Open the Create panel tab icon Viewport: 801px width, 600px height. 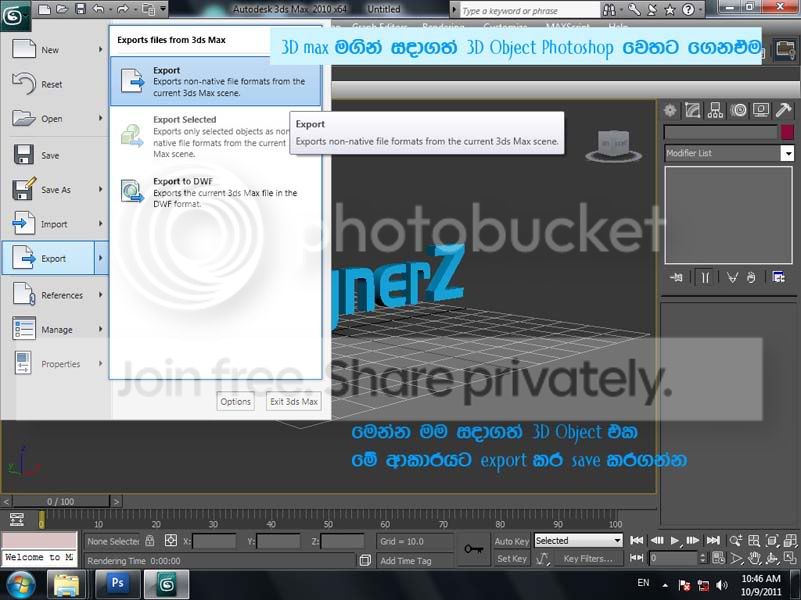pyautogui.click(x=670, y=110)
